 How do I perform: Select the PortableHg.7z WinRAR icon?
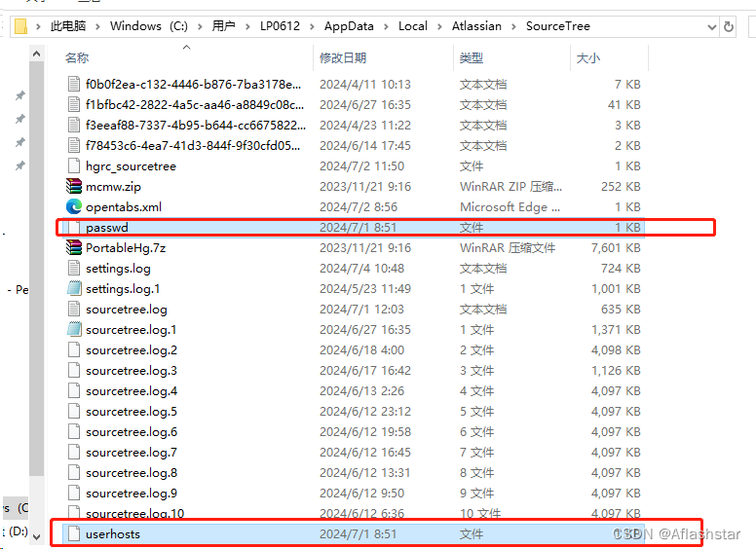[x=74, y=248]
